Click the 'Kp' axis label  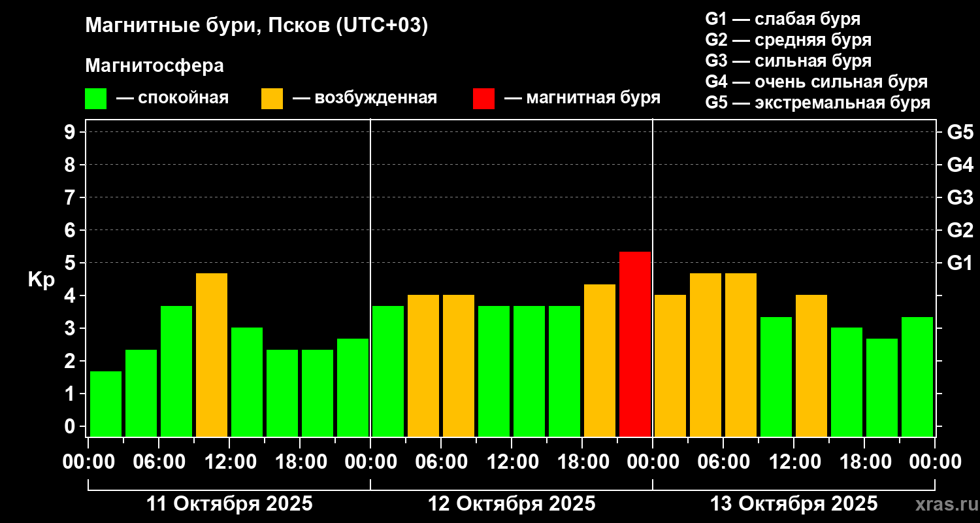pos(42,279)
